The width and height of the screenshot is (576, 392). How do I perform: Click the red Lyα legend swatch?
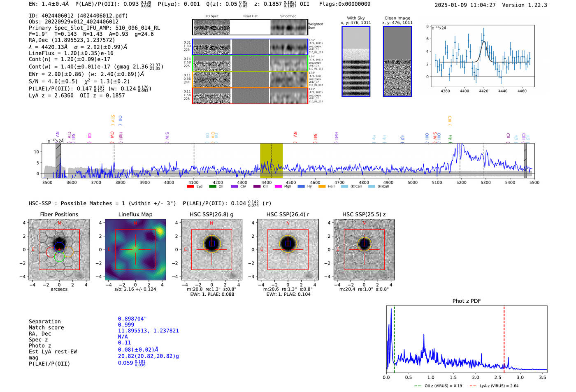point(190,186)
